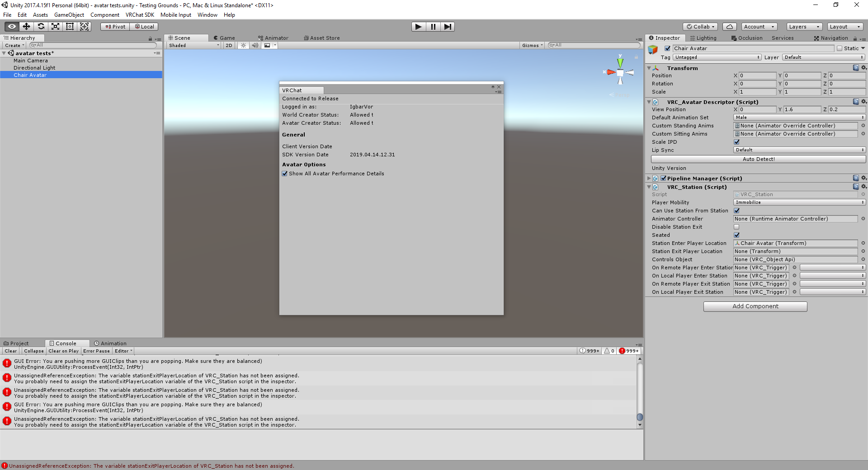Pick object for Custom Standing Anims
The height and width of the screenshot is (470, 868).
(x=863, y=126)
